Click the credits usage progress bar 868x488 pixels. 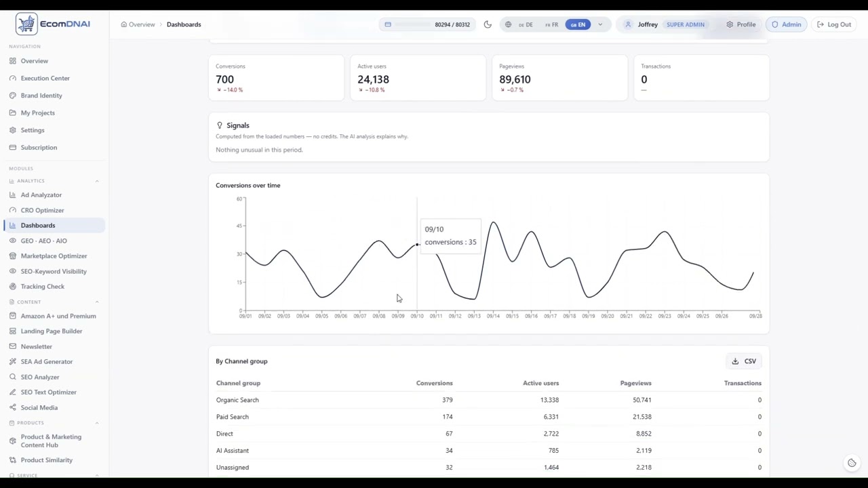click(411, 24)
